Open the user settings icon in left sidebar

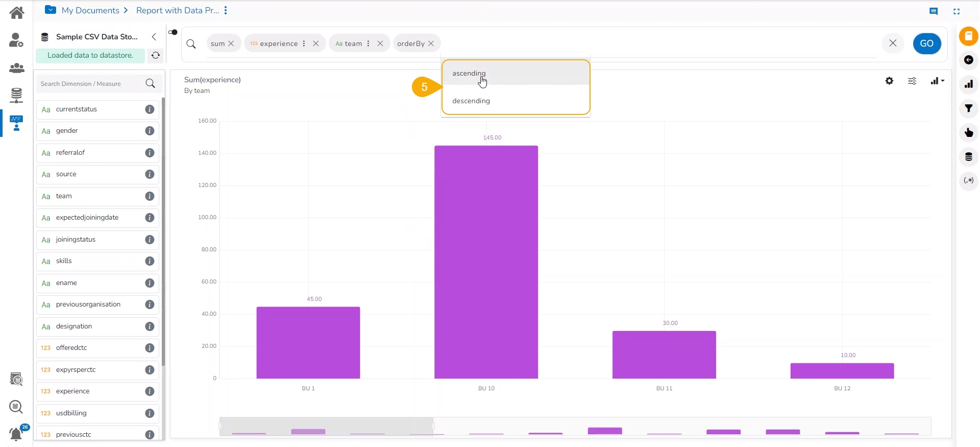16,40
